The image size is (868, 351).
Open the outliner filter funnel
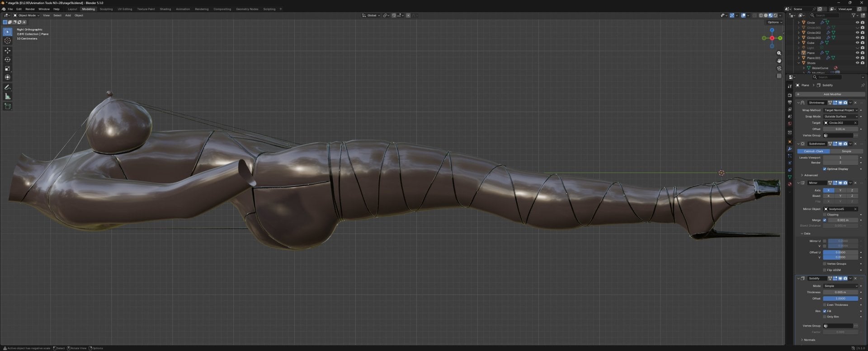(x=854, y=15)
